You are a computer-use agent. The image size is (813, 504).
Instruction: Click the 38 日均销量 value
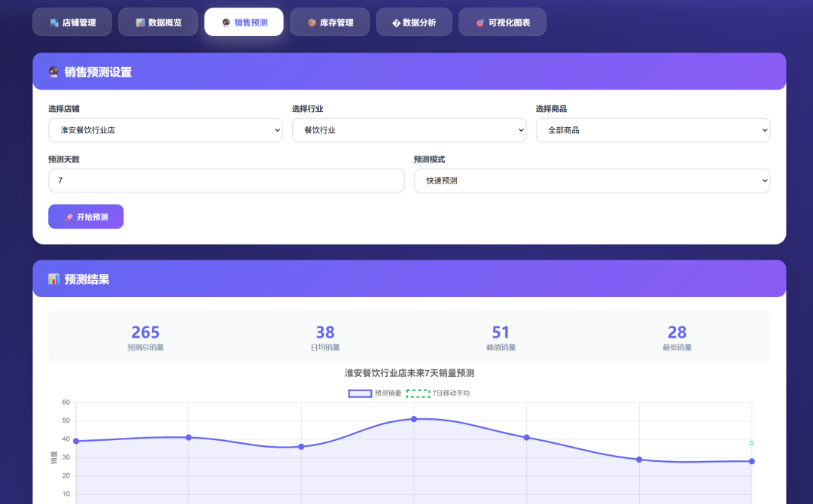325,332
